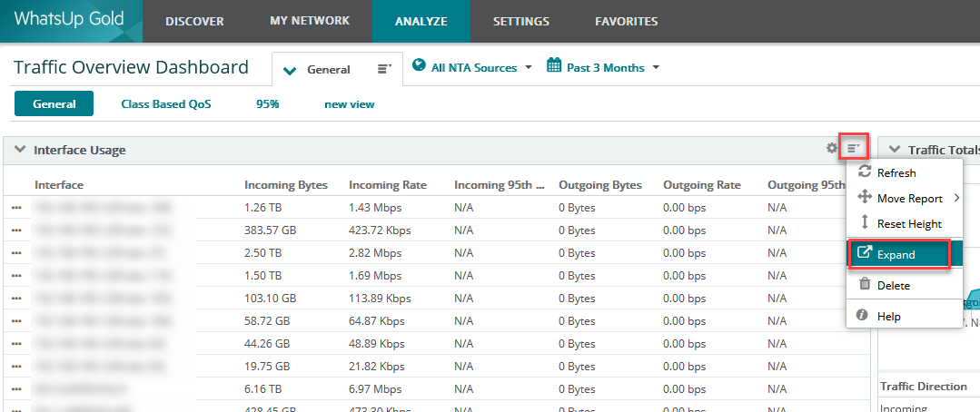The width and height of the screenshot is (980, 412).
Task: Click the Traffic Overview Dashboard title
Action: (x=132, y=67)
